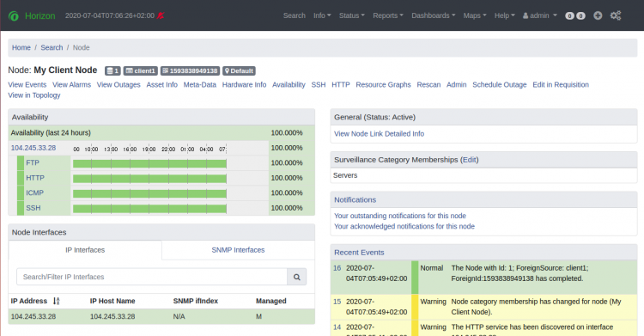Click the Resource Graphs link

[383, 85]
